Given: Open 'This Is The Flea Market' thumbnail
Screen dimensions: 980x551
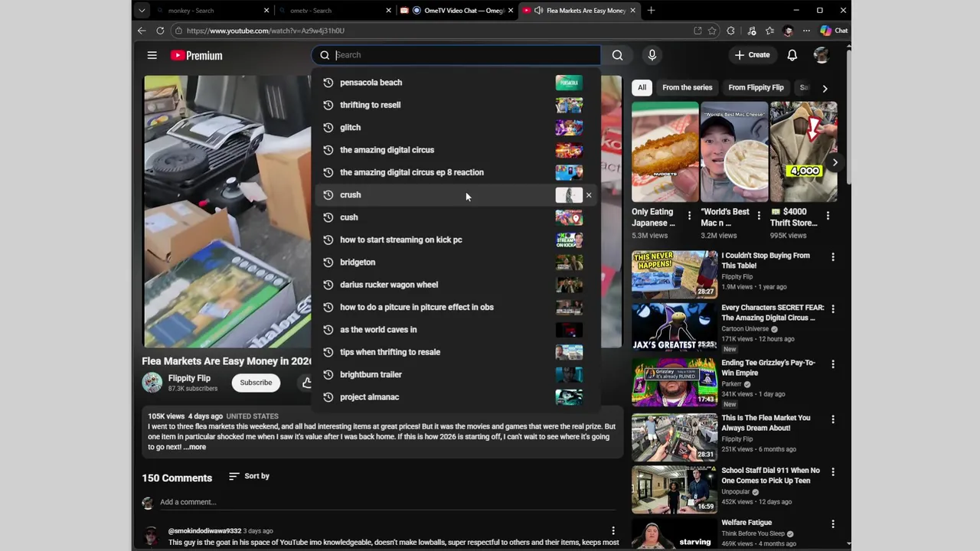Looking at the screenshot, I should [x=675, y=437].
